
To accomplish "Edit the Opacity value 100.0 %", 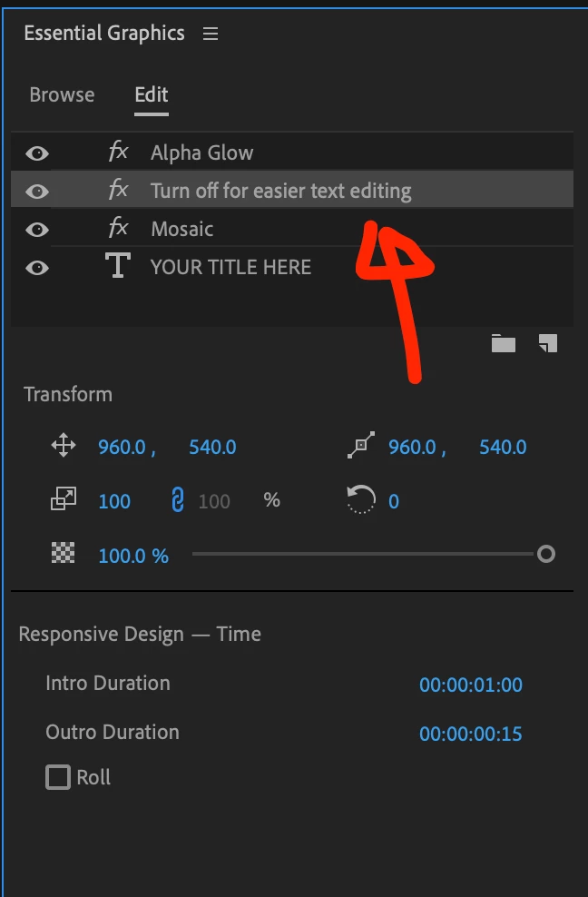I will pos(134,556).
